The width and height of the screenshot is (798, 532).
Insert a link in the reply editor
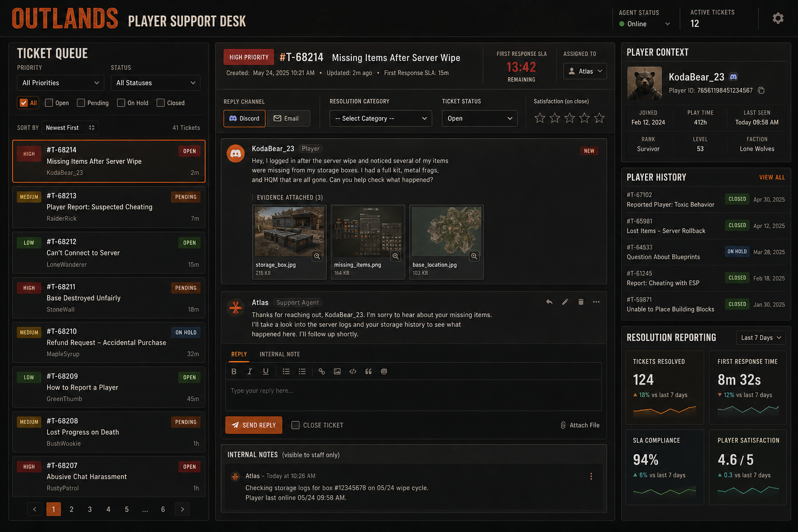click(x=322, y=371)
